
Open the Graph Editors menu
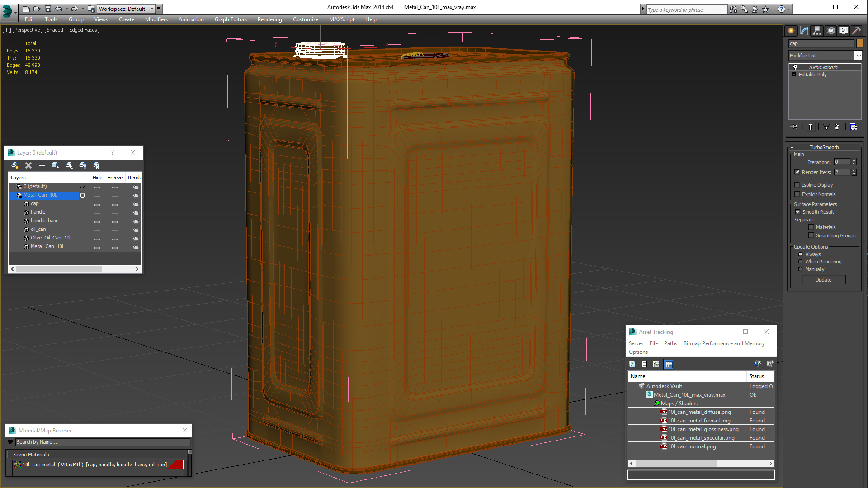pyautogui.click(x=231, y=19)
